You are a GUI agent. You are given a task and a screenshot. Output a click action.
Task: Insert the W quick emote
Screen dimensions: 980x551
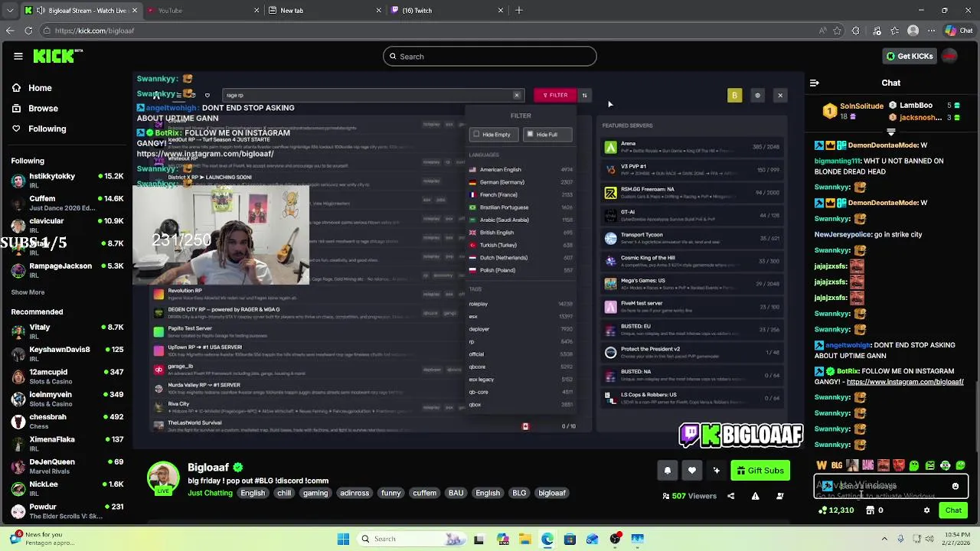[822, 465]
